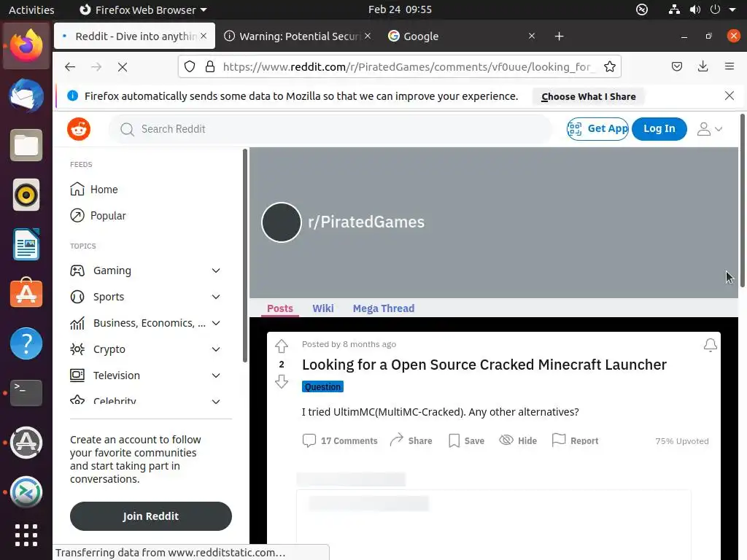This screenshot has width=747, height=560.
Task: Open 17 Comments on the post
Action: coord(340,440)
